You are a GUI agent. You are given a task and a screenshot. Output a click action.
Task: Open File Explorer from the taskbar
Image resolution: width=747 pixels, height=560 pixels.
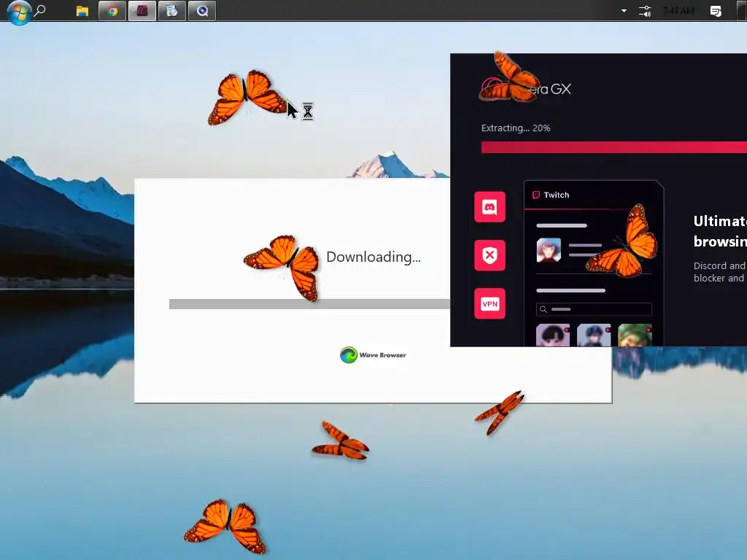(82, 11)
